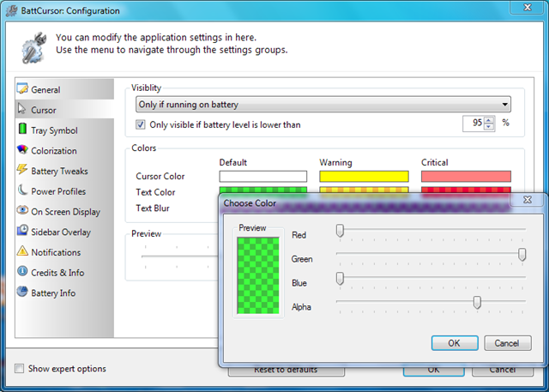Click the BattCursor gear icon in title bar
Viewport: 549px width, 392px height.
tap(11, 10)
